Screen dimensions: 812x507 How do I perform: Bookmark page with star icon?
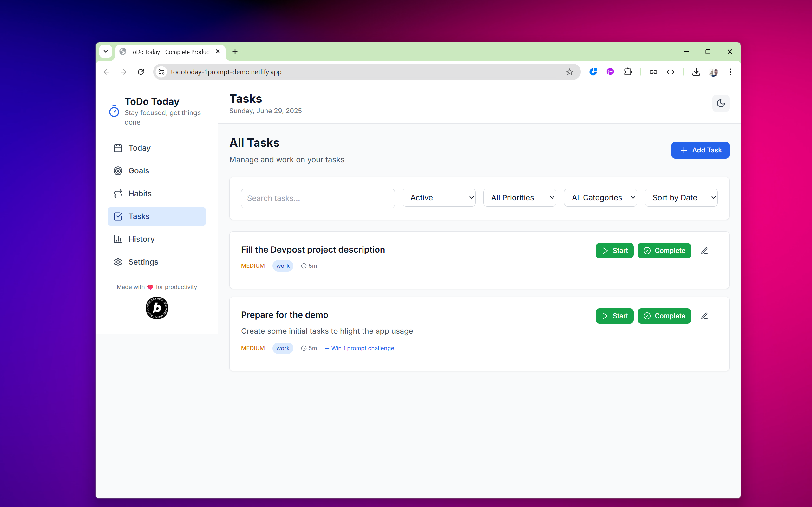569,72
